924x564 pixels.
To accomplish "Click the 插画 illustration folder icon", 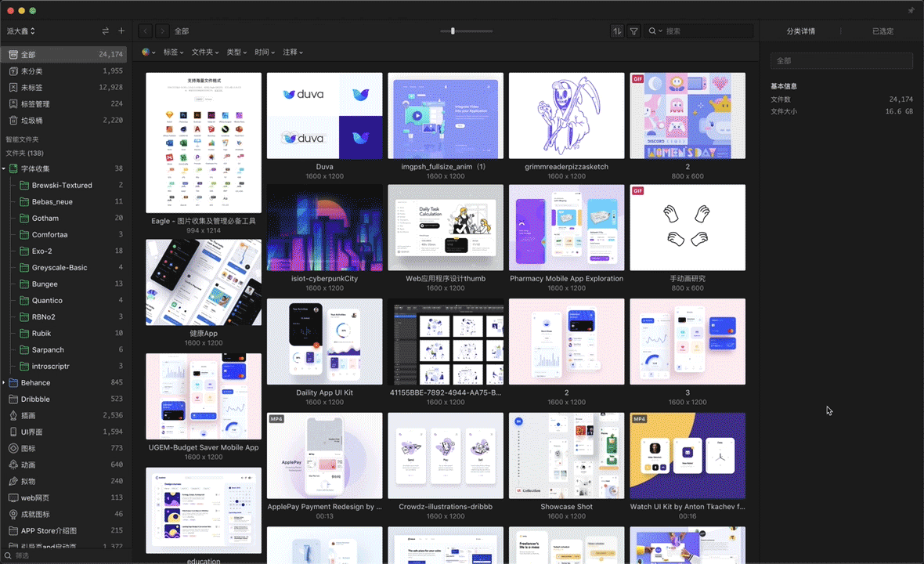I will 13,415.
